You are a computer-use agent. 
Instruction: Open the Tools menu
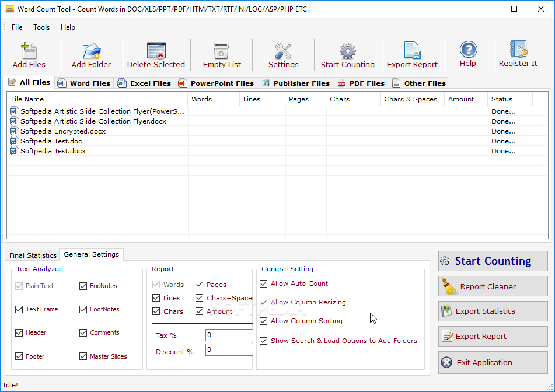click(x=41, y=27)
